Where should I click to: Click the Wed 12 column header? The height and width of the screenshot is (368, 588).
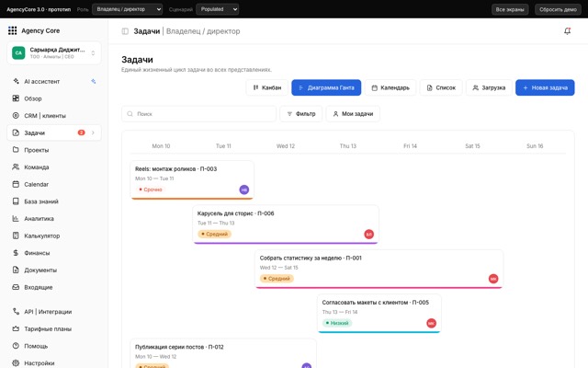tap(286, 146)
